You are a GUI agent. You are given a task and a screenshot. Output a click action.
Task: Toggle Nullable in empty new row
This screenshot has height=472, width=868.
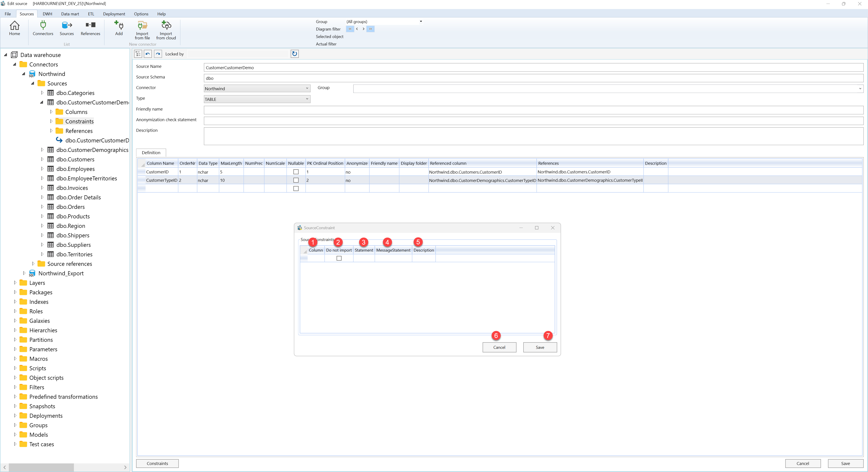click(x=296, y=189)
